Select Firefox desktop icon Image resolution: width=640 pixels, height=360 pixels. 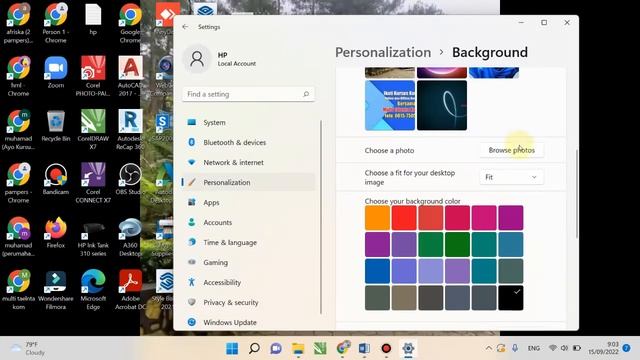coord(56,233)
